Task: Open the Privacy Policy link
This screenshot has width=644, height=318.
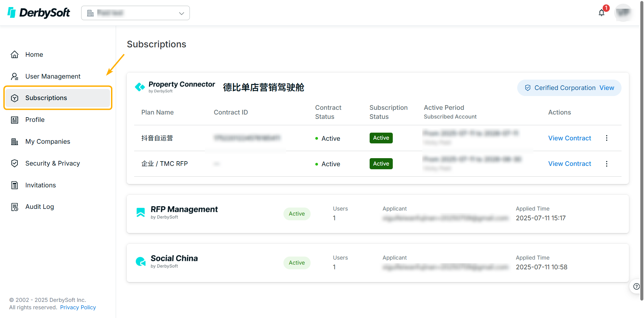Action: point(78,307)
